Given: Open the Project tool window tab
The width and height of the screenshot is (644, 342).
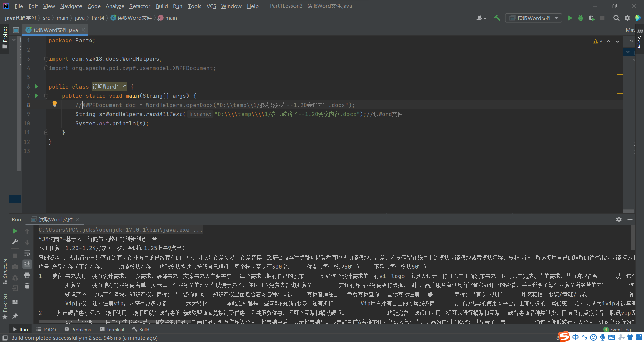Looking at the screenshot, I should 5,38.
